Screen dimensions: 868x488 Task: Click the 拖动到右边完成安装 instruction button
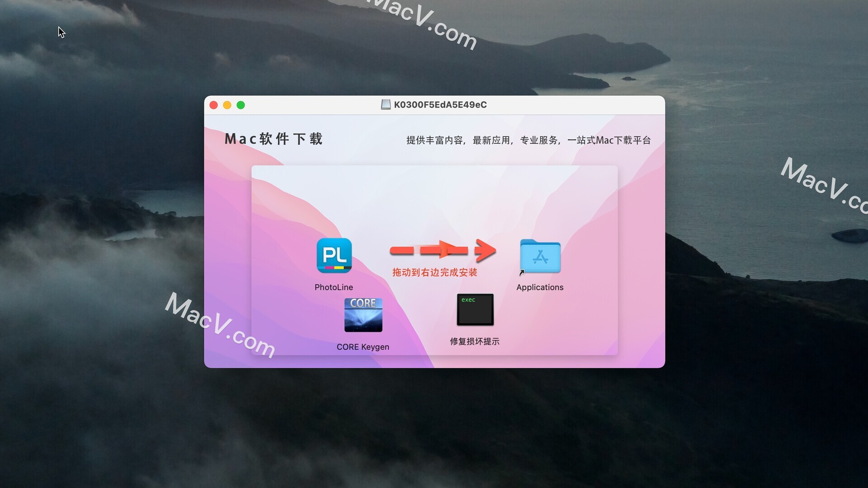pyautogui.click(x=435, y=272)
